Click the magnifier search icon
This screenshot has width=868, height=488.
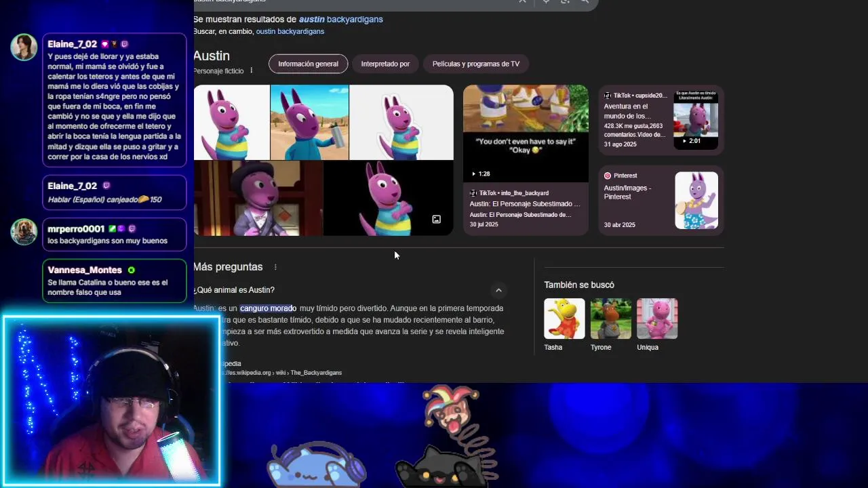point(585,2)
